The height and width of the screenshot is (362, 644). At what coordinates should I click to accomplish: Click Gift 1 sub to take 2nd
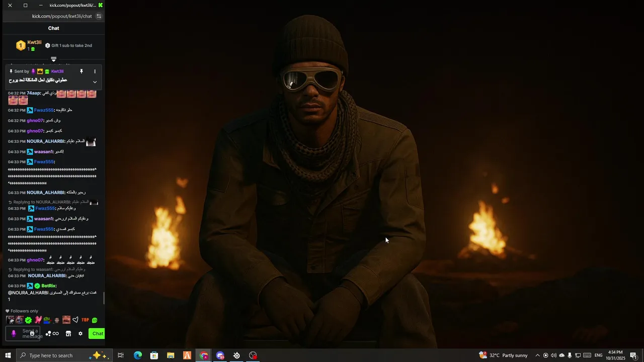point(68,45)
